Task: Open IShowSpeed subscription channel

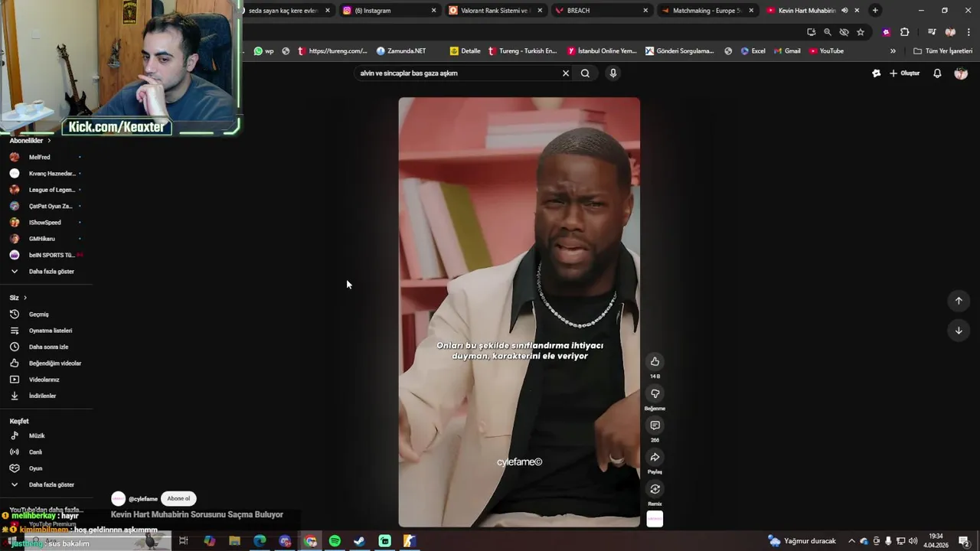Action: [46, 223]
